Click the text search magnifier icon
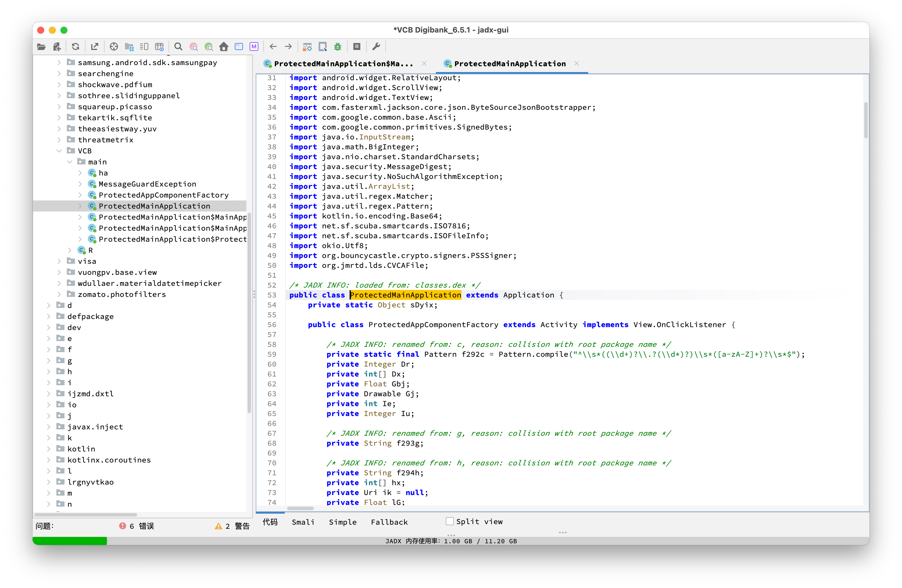This screenshot has width=902, height=588. click(178, 46)
